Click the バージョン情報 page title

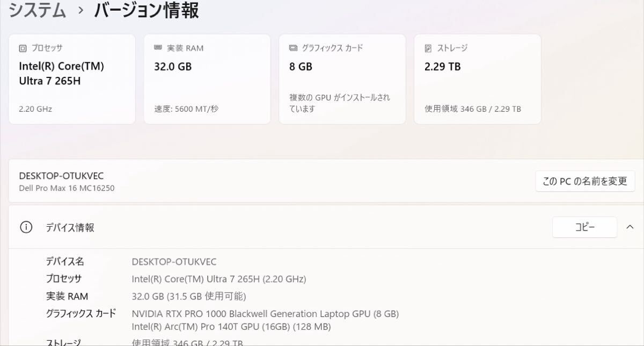(147, 10)
